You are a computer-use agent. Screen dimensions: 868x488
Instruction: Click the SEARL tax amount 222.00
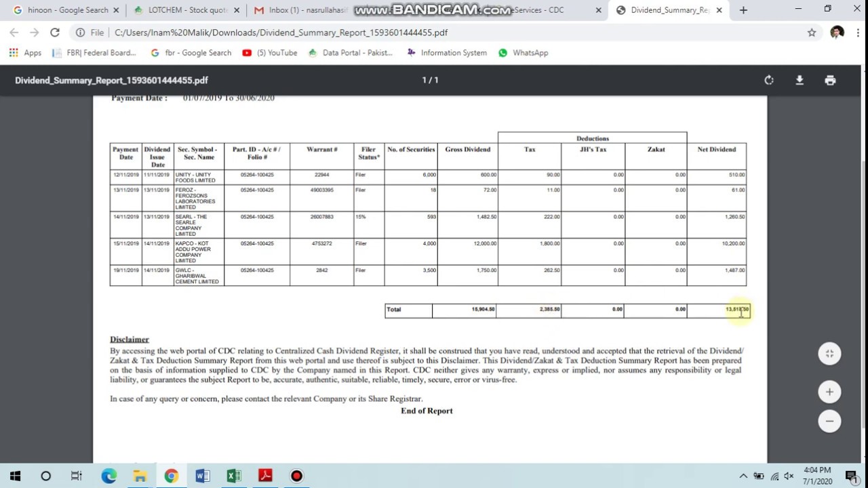click(x=552, y=217)
